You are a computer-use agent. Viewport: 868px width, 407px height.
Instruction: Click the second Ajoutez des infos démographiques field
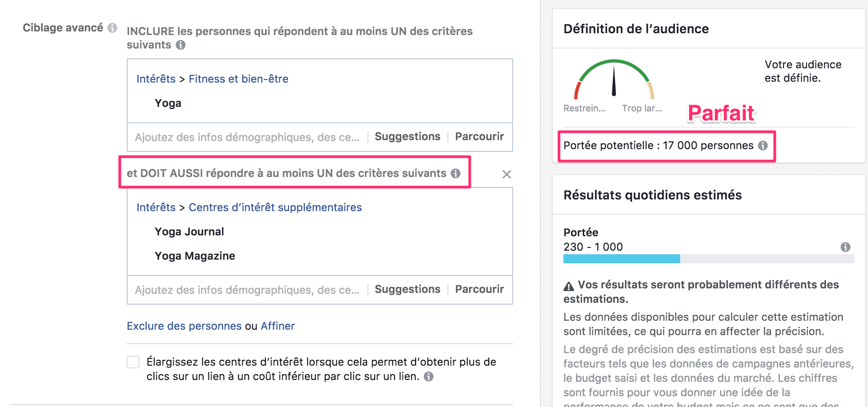247,290
